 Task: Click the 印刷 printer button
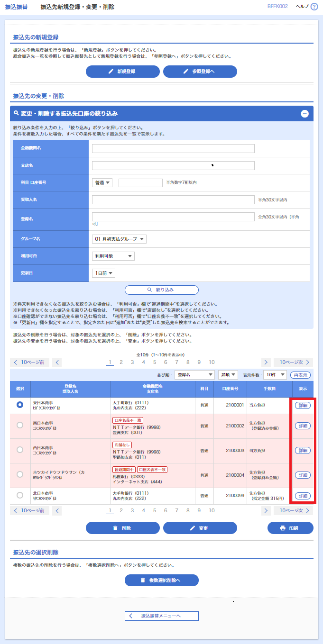(290, 528)
